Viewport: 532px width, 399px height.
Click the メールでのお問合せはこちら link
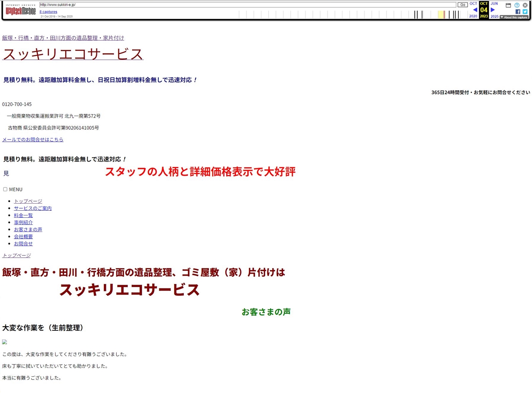tap(33, 140)
